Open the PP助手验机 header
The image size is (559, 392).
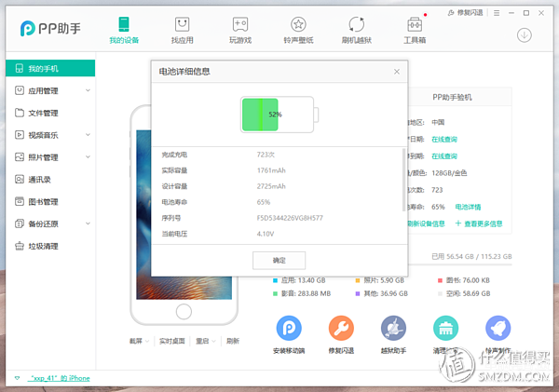[452, 97]
